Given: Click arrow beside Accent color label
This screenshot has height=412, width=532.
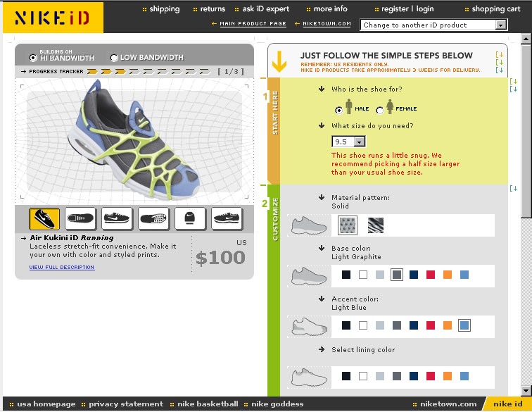Looking at the screenshot, I should point(322,299).
